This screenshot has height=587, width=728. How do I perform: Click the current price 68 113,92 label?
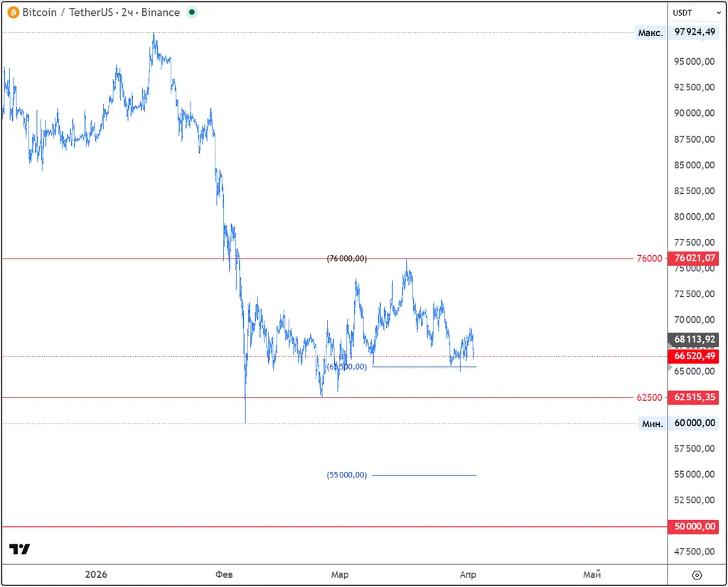click(695, 340)
